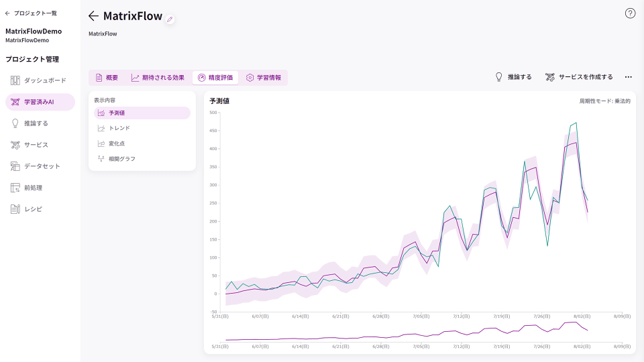Open レシピ from the sidebar
The image size is (644, 362).
[40, 209]
